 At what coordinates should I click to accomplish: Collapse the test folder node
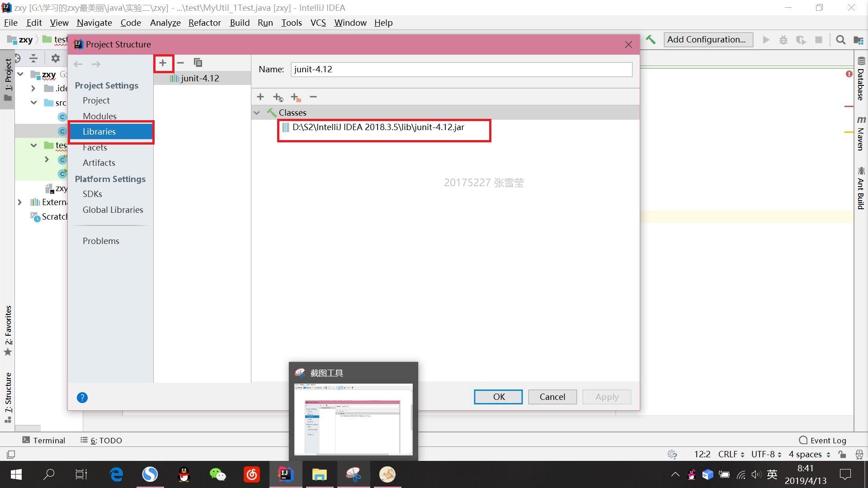pyautogui.click(x=34, y=145)
